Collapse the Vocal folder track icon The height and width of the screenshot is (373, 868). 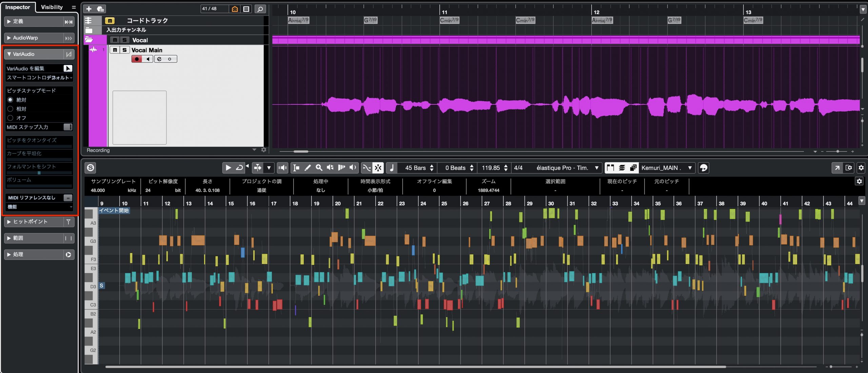click(x=89, y=40)
